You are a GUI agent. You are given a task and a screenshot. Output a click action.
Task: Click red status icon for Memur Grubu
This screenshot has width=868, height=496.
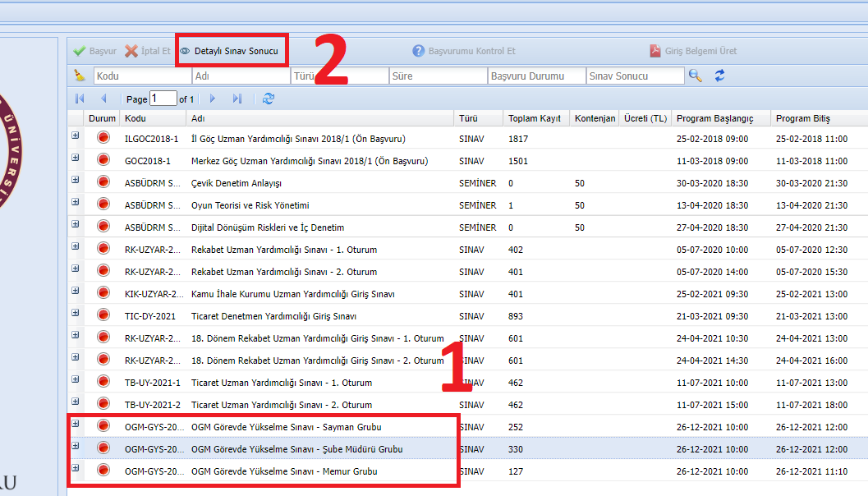point(103,470)
